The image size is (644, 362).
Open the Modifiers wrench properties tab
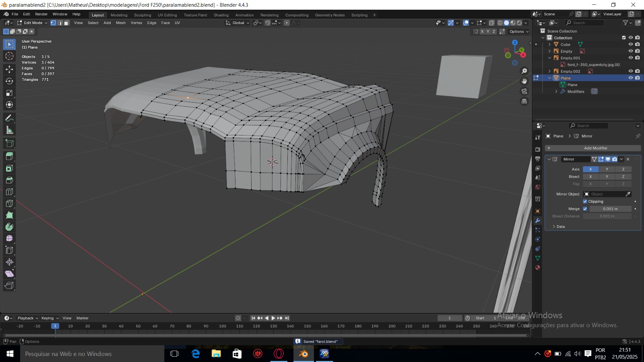[537, 220]
